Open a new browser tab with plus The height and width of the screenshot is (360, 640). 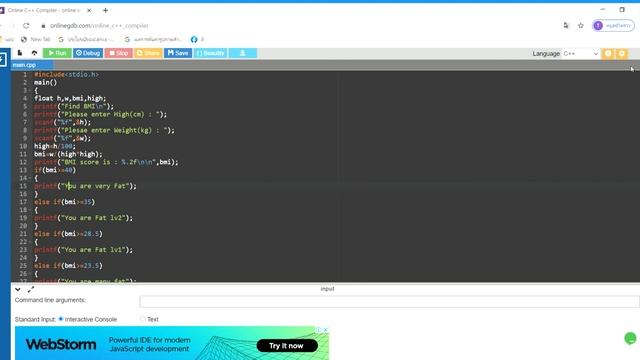(x=105, y=10)
